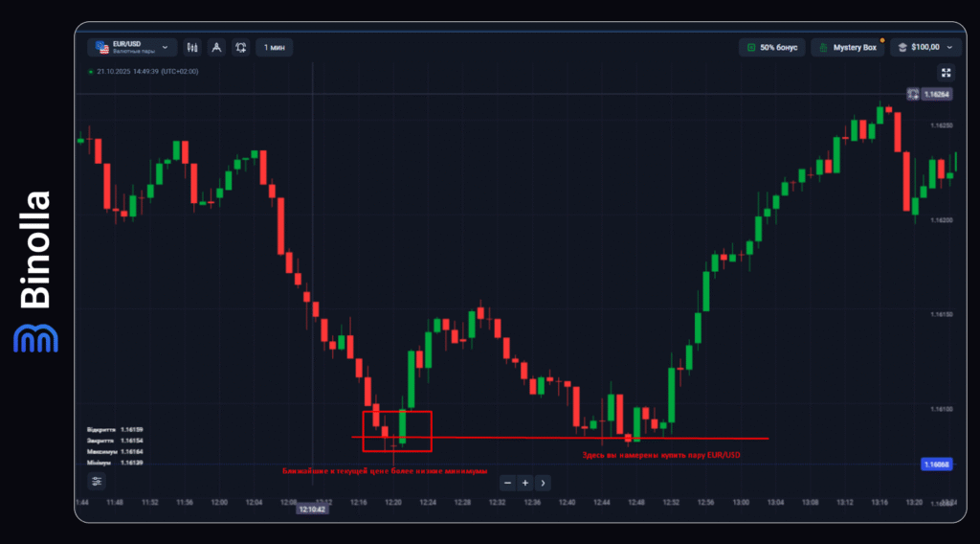Viewport: 980px width, 544px height.
Task: Click the 1.16264 price level tag
Action: (x=937, y=94)
